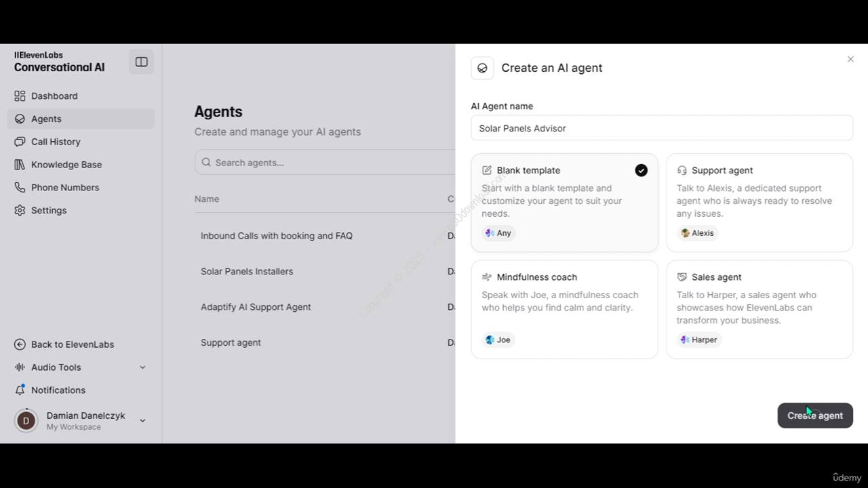Screen dimensions: 868x488
Task: Click the Phone Numbers handset icon
Action: (x=20, y=188)
